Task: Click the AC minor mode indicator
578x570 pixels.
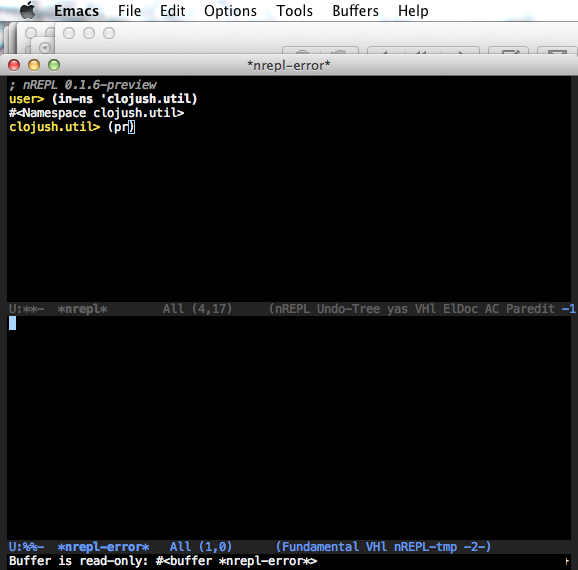Action: point(492,309)
